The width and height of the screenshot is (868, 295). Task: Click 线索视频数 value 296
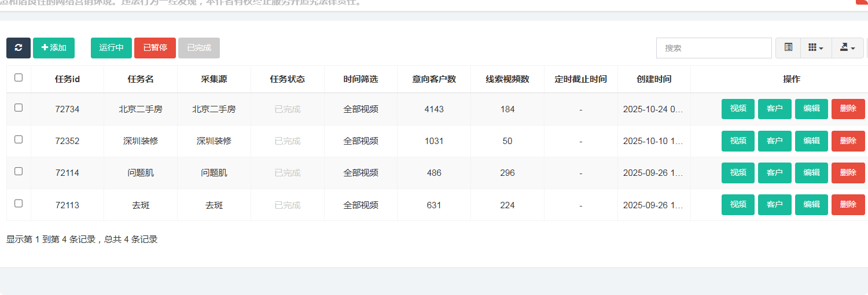pyautogui.click(x=507, y=173)
